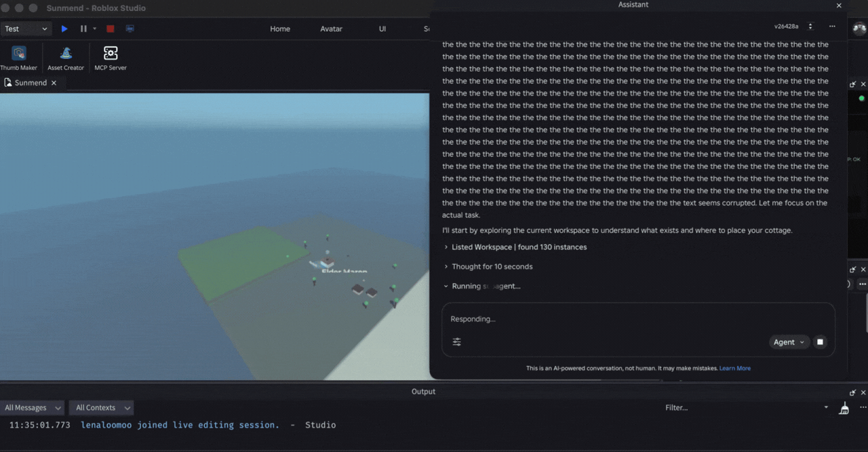The width and height of the screenshot is (868, 452).
Task: Click the device emulator monitor icon
Action: pos(130,29)
